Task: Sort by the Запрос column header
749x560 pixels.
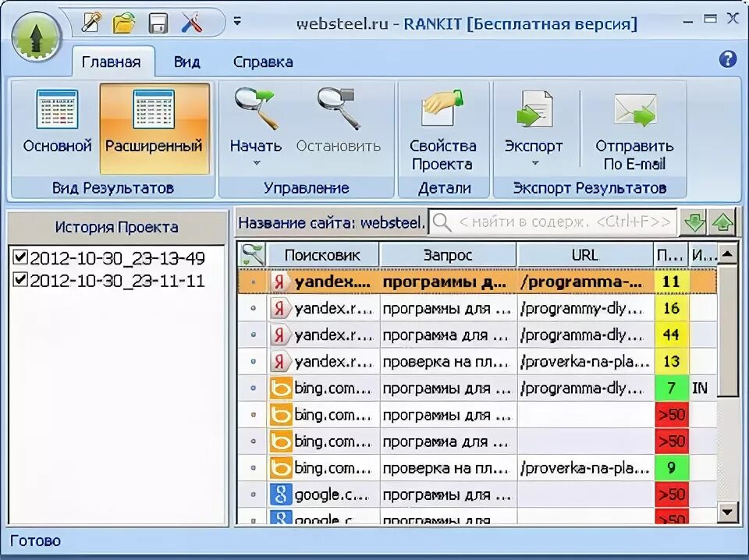Action: pos(448,255)
